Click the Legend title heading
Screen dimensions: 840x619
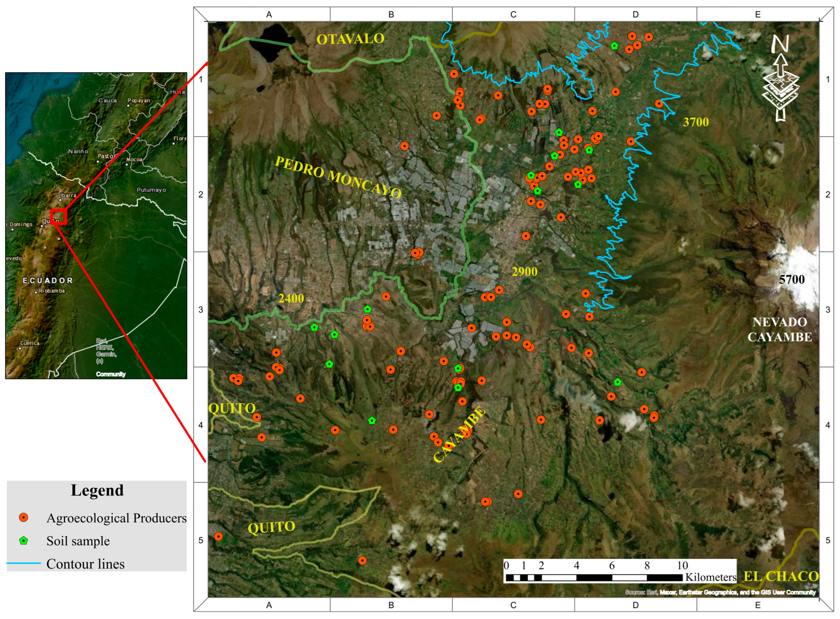[97, 490]
